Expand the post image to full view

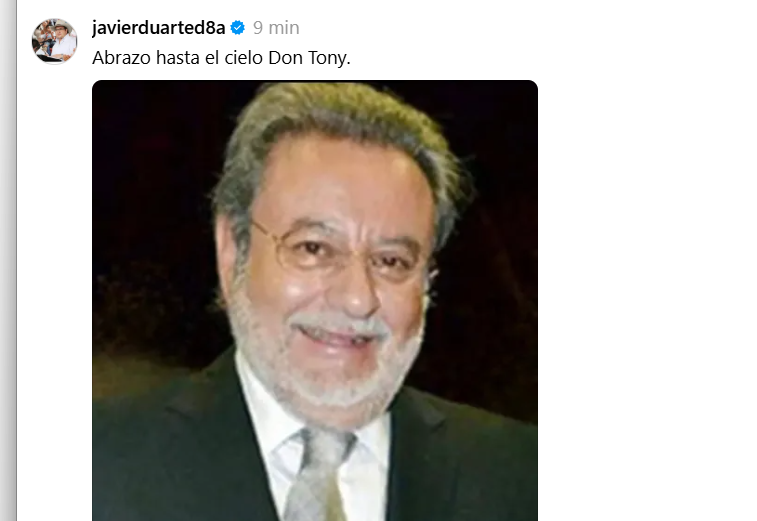(x=315, y=300)
